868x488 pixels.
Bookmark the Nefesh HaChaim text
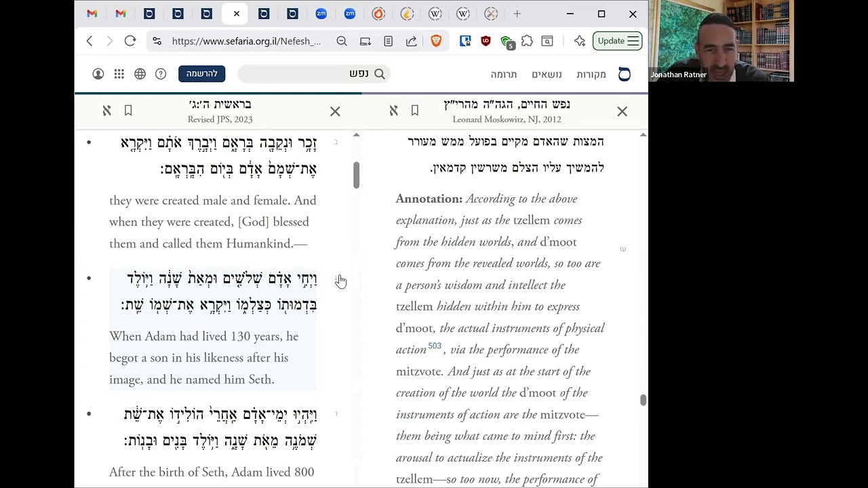pyautogui.click(x=415, y=110)
